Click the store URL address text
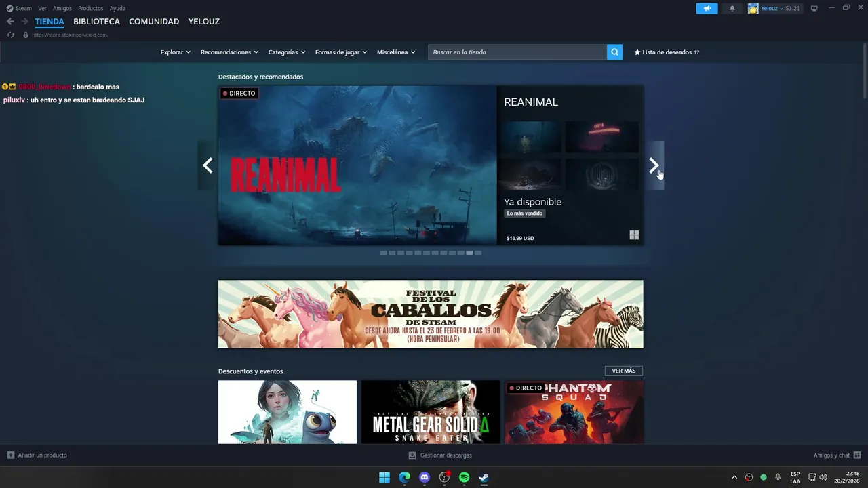 (x=70, y=35)
